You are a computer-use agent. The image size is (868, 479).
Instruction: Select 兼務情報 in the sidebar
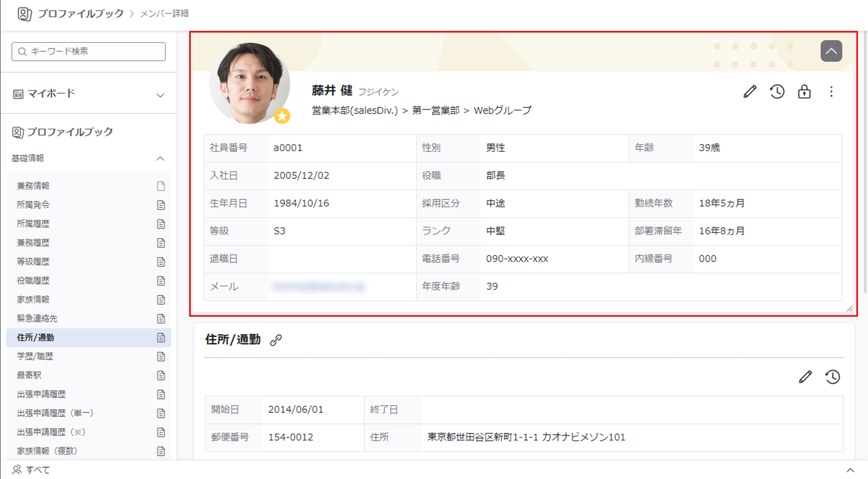33,186
